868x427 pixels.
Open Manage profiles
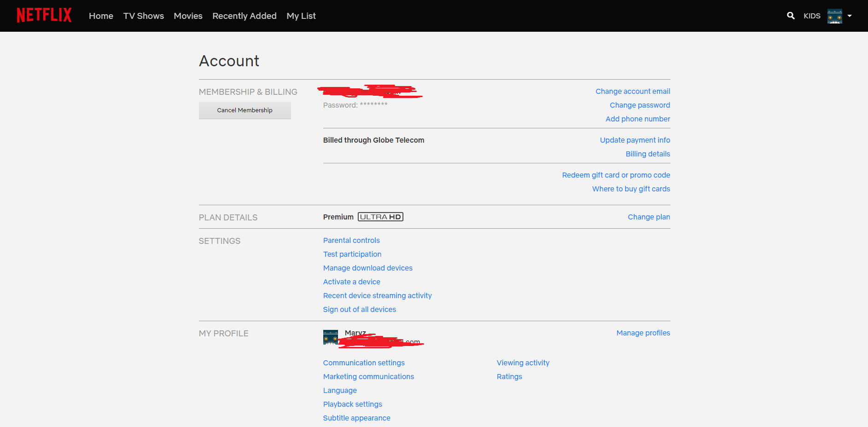tap(643, 333)
